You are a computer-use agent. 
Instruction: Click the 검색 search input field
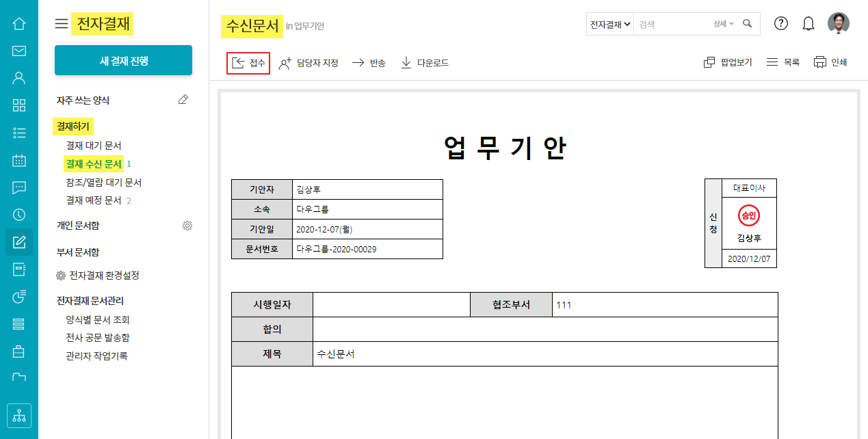[672, 24]
